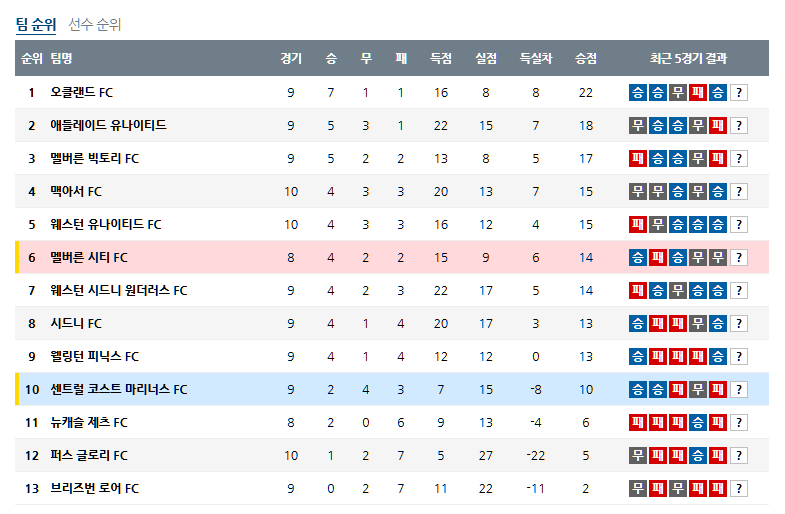Screen dimensions: 785x514
Task: Click the red 패 badge in 오클랜드 FC row
Action: click(x=698, y=93)
